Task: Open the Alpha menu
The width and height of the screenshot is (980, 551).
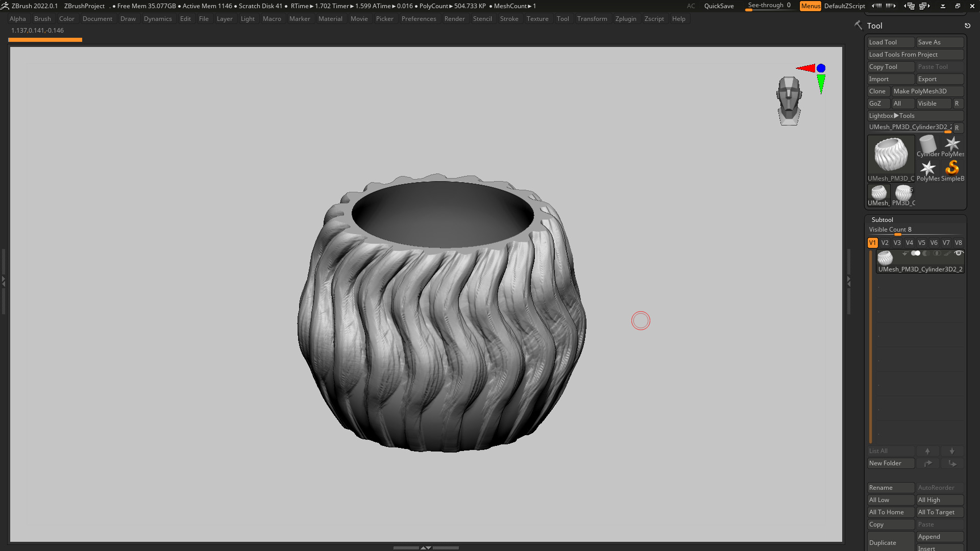Action: pos(17,19)
